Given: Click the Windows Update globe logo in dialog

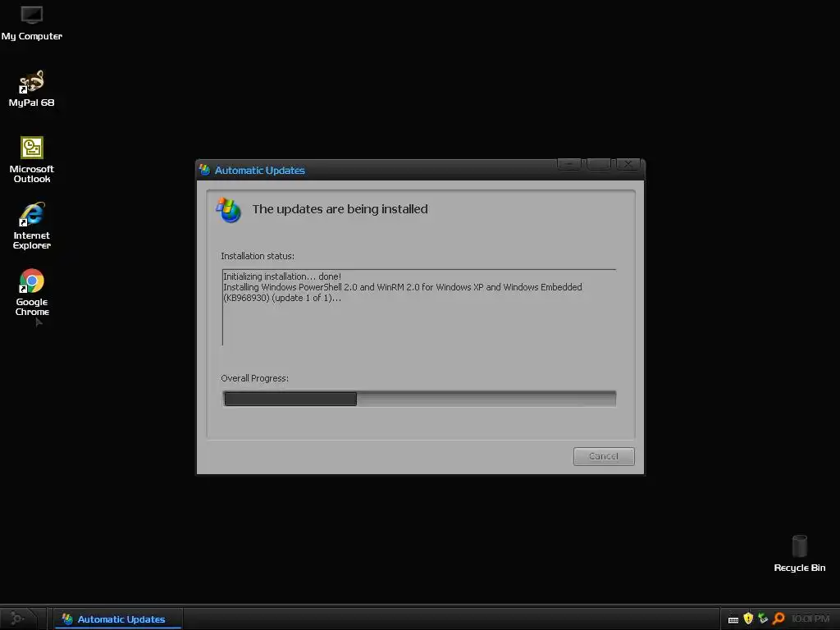Looking at the screenshot, I should tap(229, 210).
